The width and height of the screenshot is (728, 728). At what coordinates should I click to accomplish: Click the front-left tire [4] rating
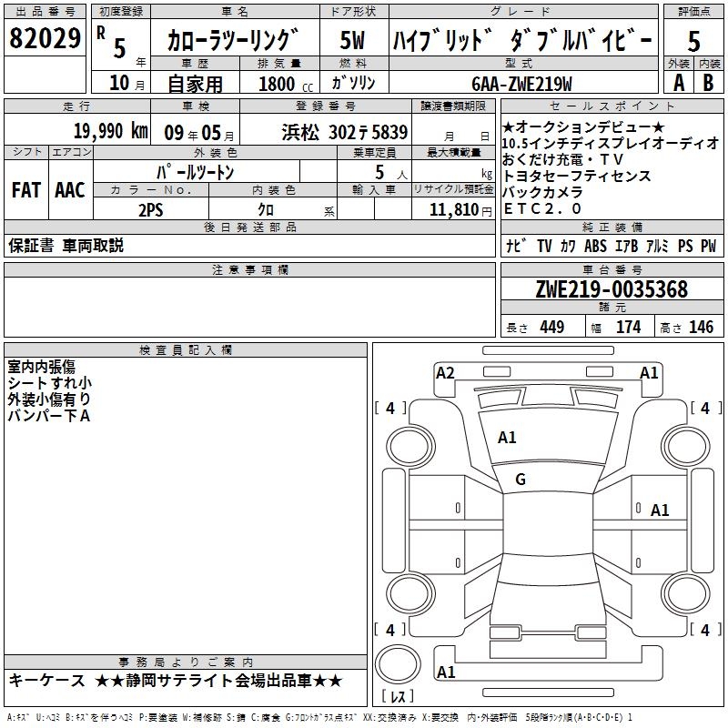[x=390, y=409]
